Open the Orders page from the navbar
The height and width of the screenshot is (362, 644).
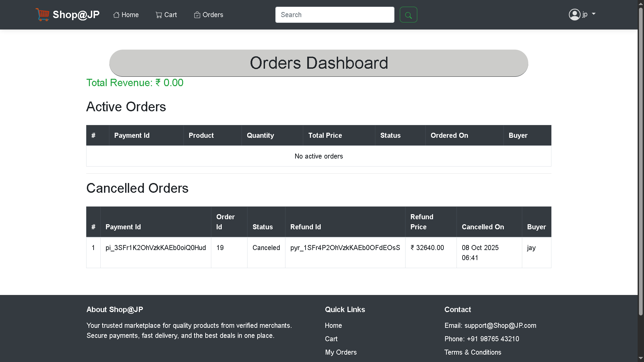[x=212, y=15]
